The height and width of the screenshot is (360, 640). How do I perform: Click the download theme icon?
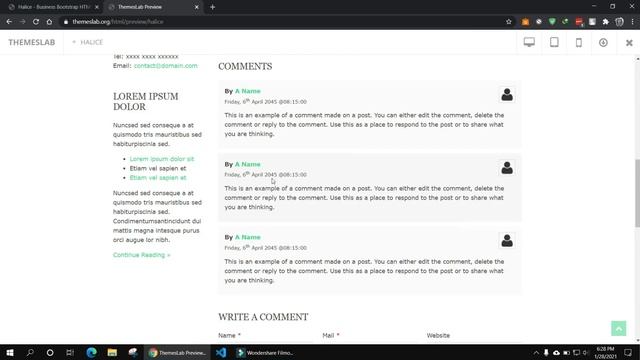pyautogui.click(x=603, y=42)
